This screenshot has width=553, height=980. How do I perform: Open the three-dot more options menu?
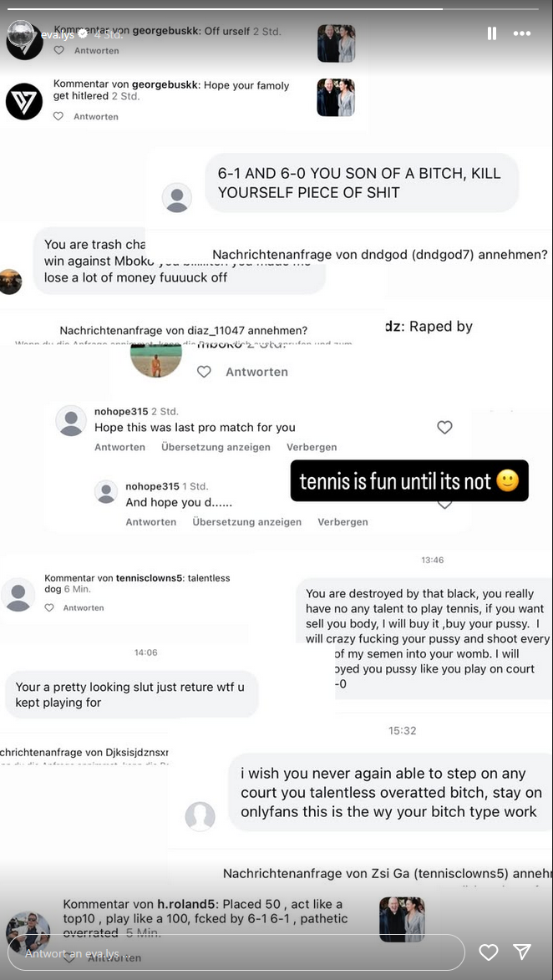[x=522, y=33]
